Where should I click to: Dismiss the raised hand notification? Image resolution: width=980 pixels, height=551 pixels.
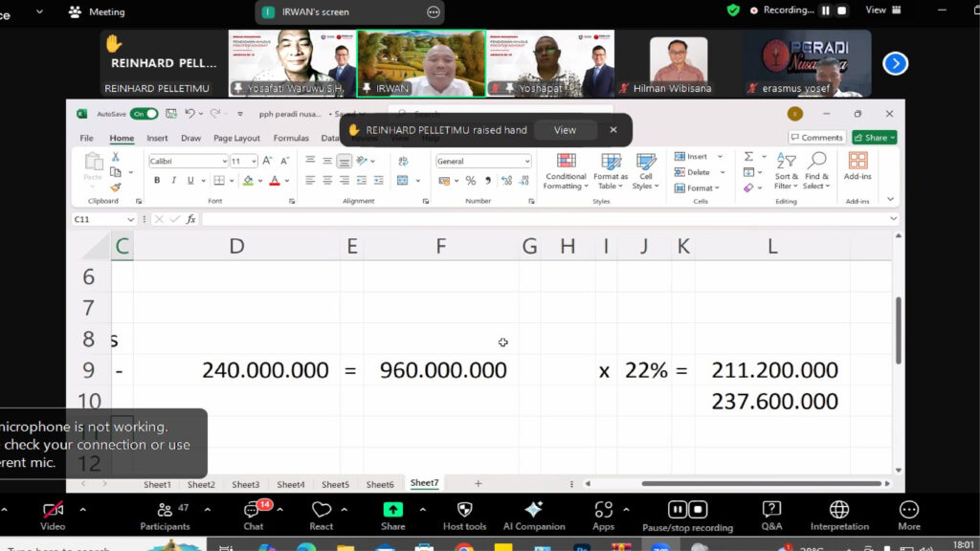613,130
